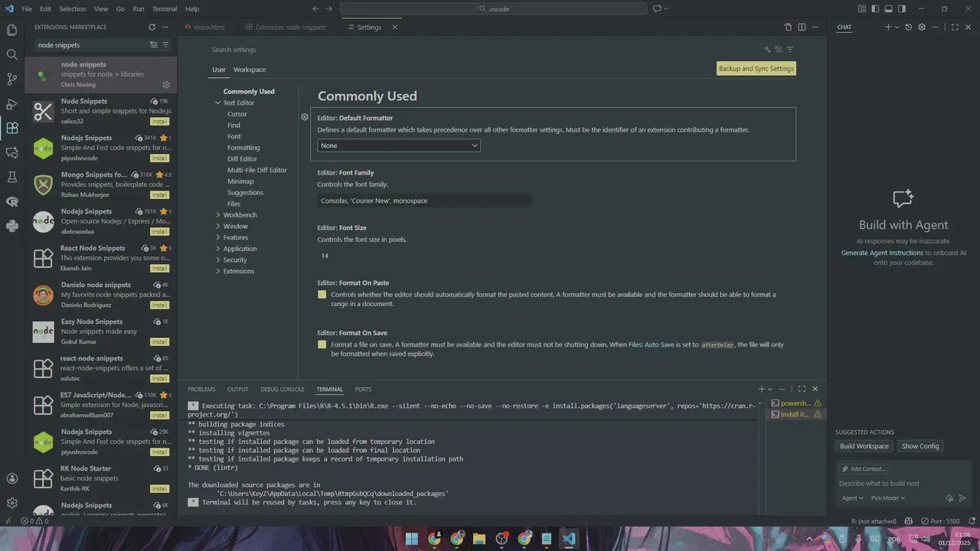Open the Manage gear in activity bar
The image size is (980, 551).
[11, 503]
